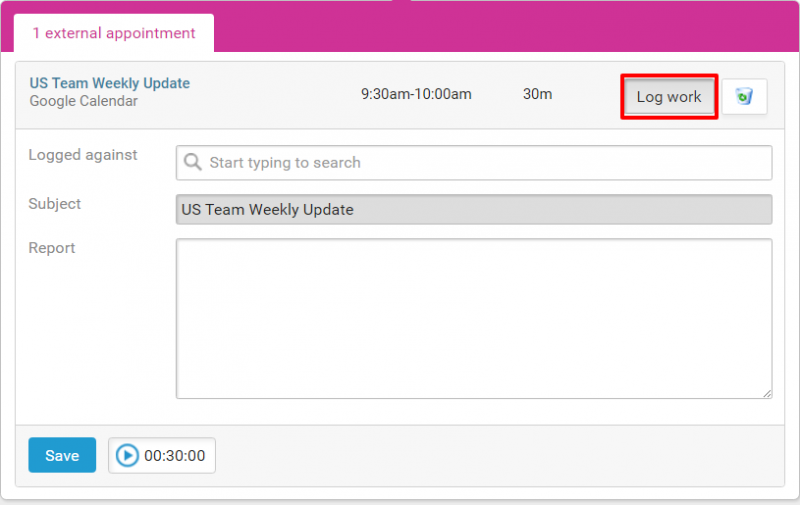Click the Subject label
The width and height of the screenshot is (800, 505).
coord(55,204)
